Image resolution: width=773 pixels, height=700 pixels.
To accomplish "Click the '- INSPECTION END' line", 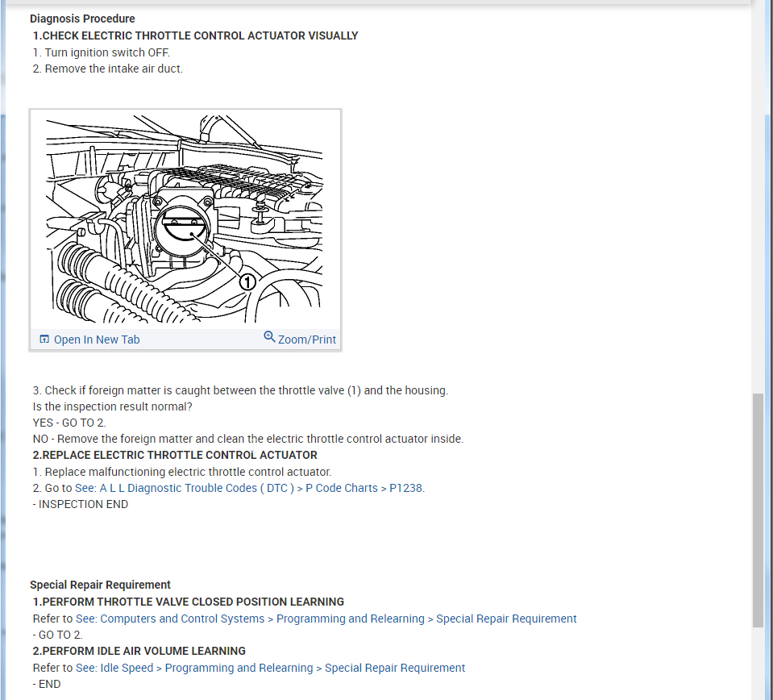I will [81, 504].
